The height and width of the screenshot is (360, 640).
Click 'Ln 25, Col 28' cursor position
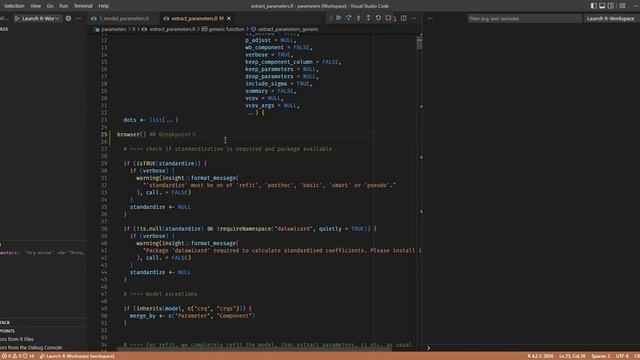pos(572,356)
